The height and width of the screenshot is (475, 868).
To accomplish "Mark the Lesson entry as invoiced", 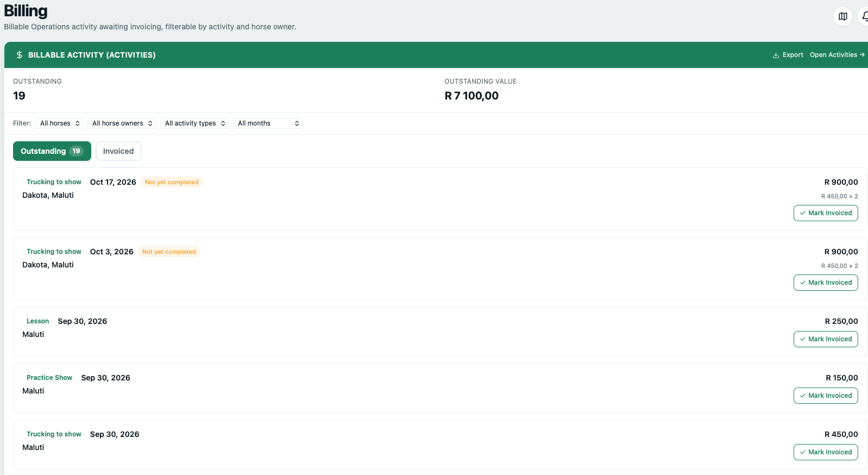I will tap(826, 339).
